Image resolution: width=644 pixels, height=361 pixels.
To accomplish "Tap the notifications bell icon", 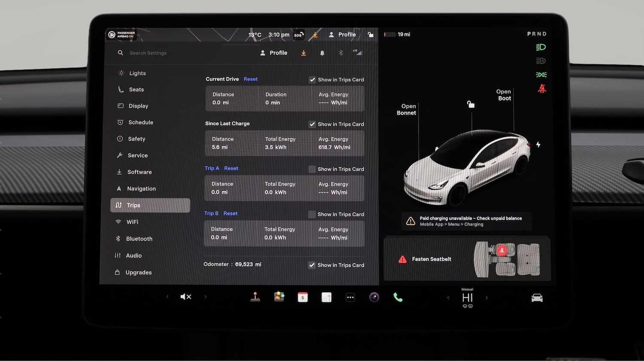I will pyautogui.click(x=322, y=52).
